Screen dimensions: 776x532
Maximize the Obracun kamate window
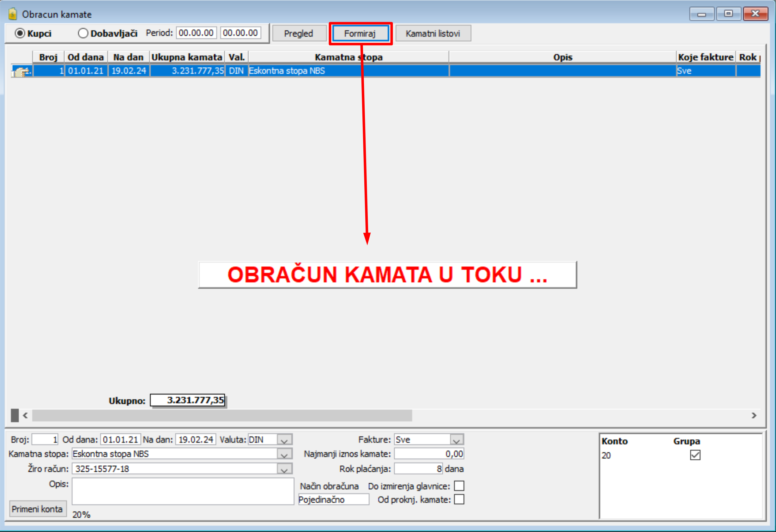728,14
